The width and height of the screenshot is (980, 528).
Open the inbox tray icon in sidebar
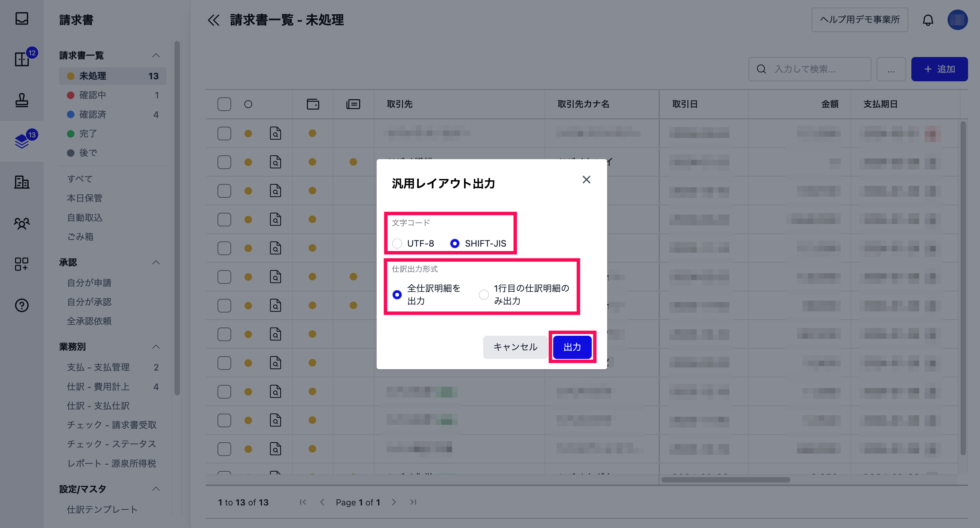coord(22,18)
